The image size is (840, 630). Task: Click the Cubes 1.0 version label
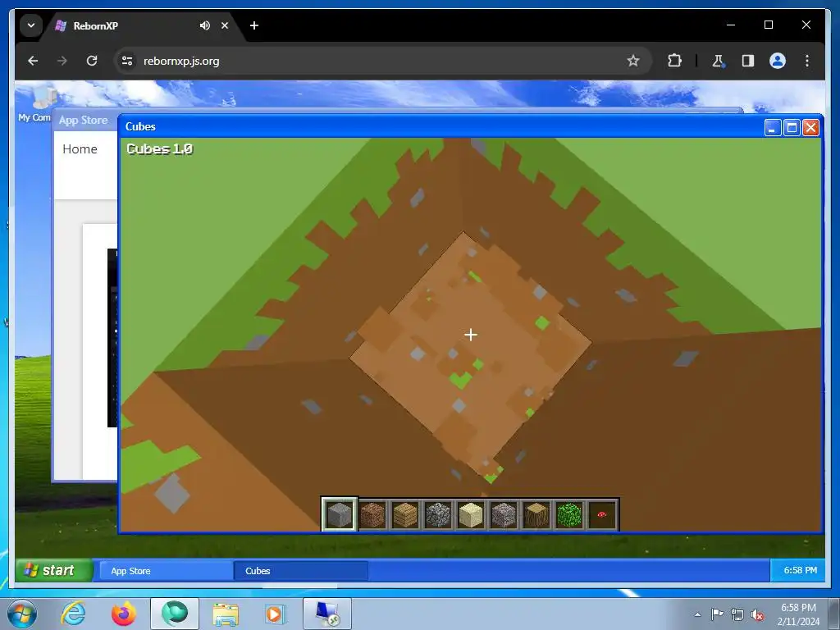[159, 149]
